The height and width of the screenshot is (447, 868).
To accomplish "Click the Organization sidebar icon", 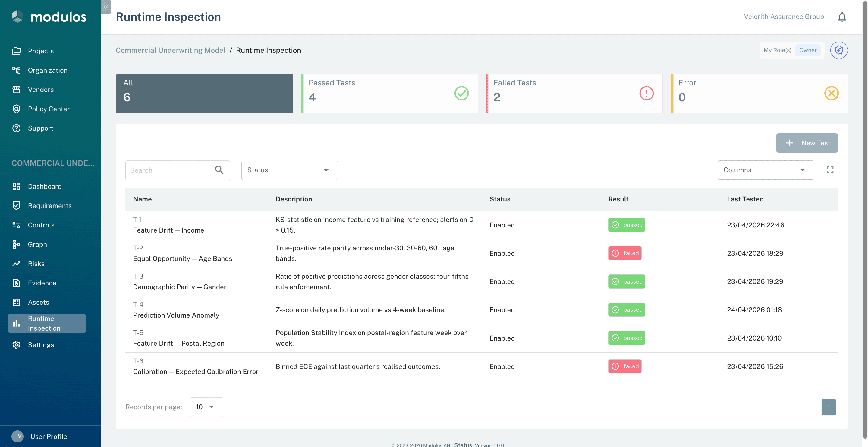I will tap(17, 70).
